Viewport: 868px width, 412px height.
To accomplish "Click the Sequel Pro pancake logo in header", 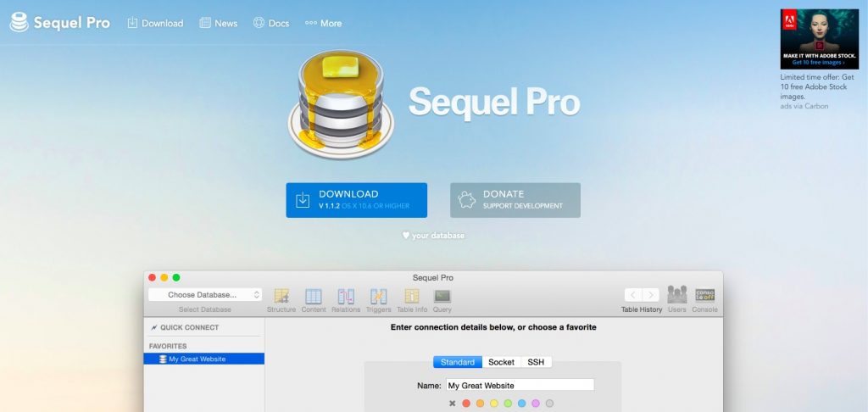I will pyautogui.click(x=19, y=23).
